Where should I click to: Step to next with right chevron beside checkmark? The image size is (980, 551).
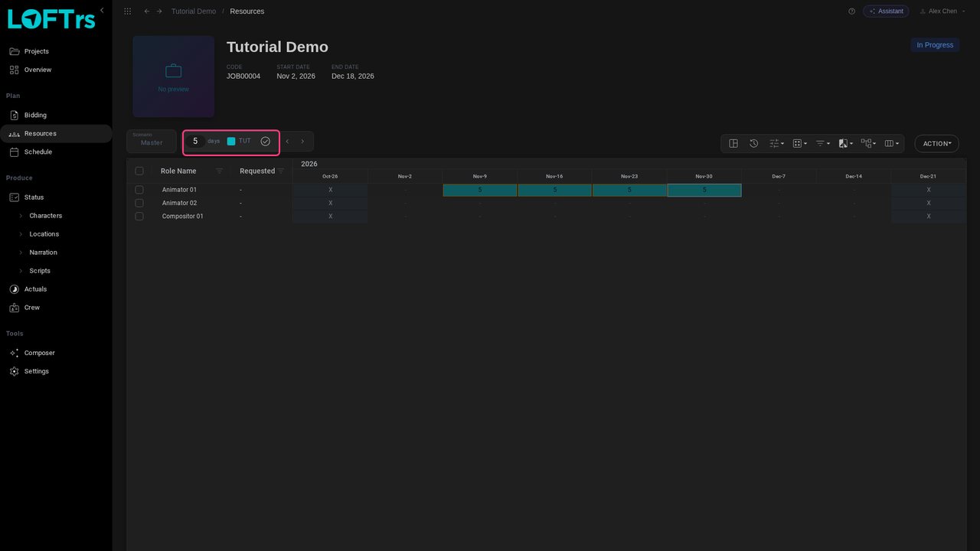302,142
